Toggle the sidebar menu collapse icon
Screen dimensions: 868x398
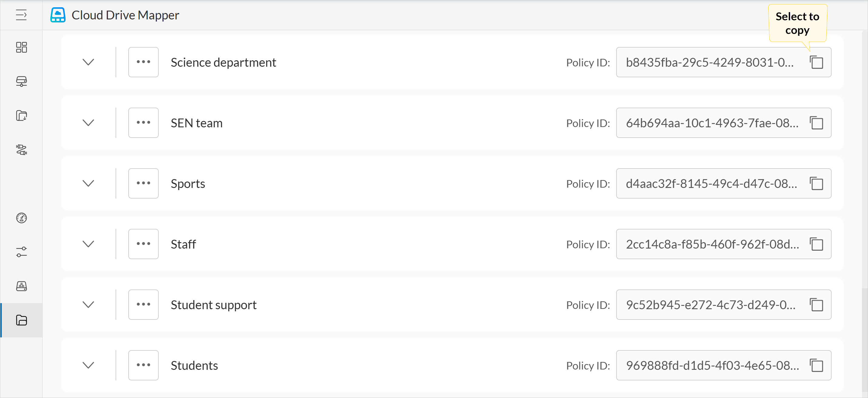pyautogui.click(x=21, y=15)
